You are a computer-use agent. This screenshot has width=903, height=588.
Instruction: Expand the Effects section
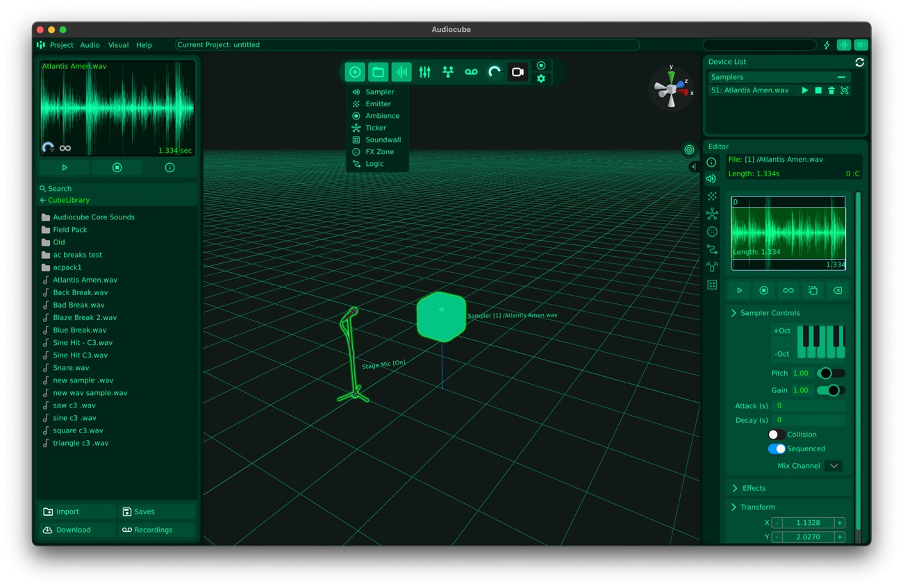(754, 488)
